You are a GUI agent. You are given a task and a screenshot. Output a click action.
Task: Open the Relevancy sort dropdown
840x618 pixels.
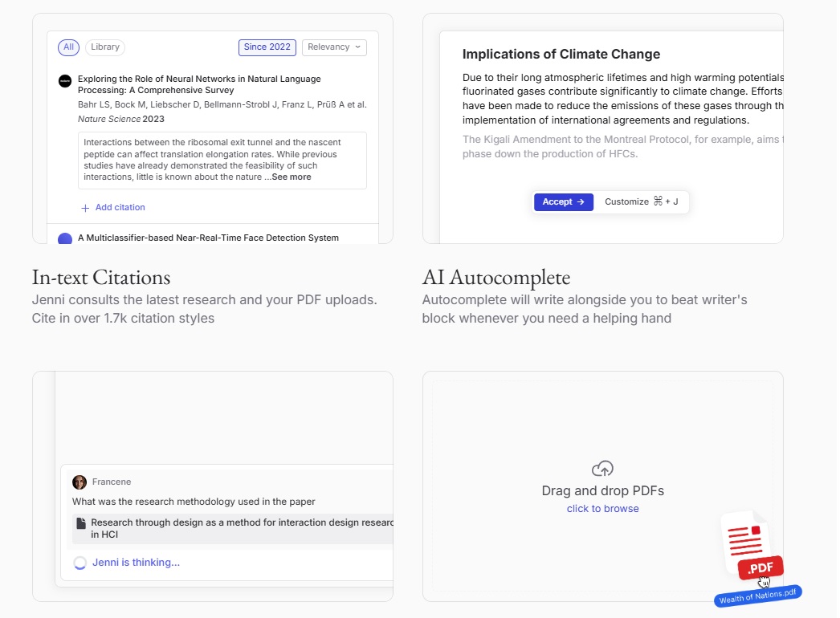(x=336, y=47)
